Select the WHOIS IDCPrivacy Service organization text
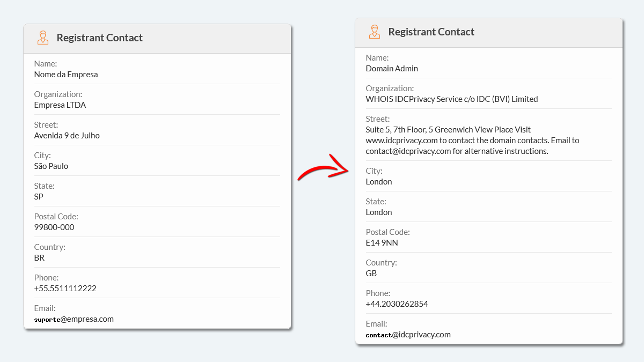The height and width of the screenshot is (362, 644). pyautogui.click(x=452, y=99)
